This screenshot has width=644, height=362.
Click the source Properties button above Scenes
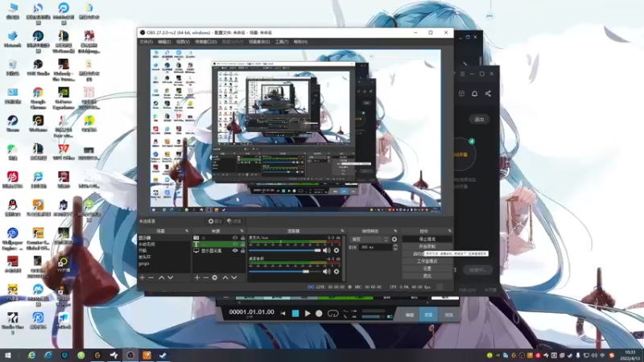point(215,221)
